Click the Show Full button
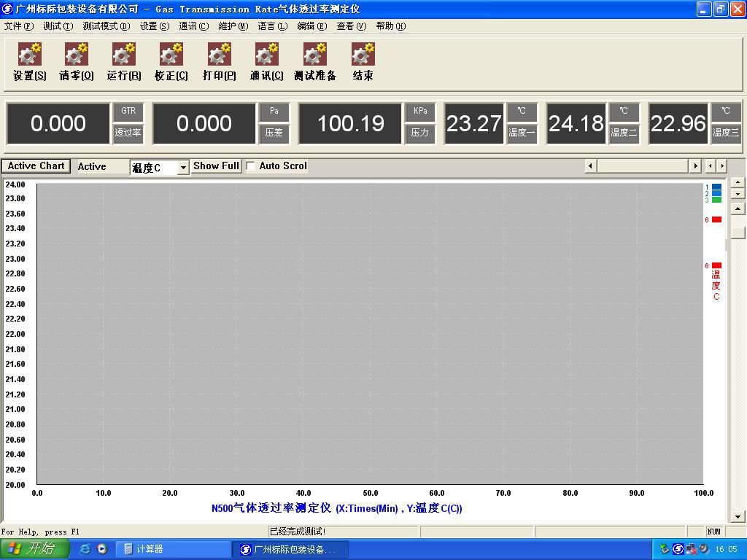Image resolution: width=747 pixels, height=560 pixels. [x=216, y=166]
